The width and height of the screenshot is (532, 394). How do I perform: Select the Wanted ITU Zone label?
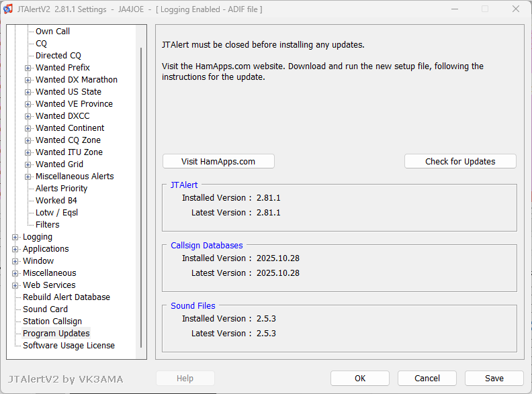[x=69, y=152]
